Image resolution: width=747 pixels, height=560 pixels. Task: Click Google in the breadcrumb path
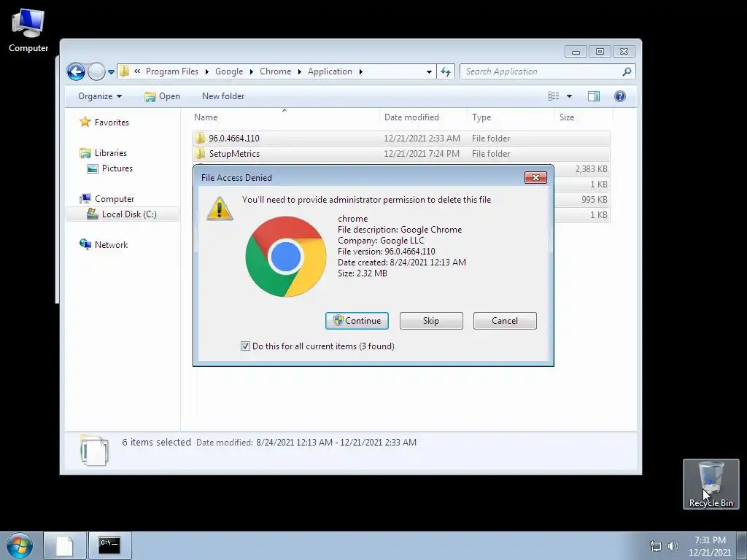229,71
